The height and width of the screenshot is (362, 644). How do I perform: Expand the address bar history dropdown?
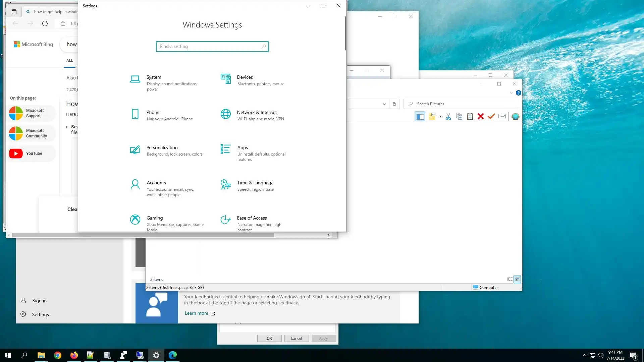384,104
